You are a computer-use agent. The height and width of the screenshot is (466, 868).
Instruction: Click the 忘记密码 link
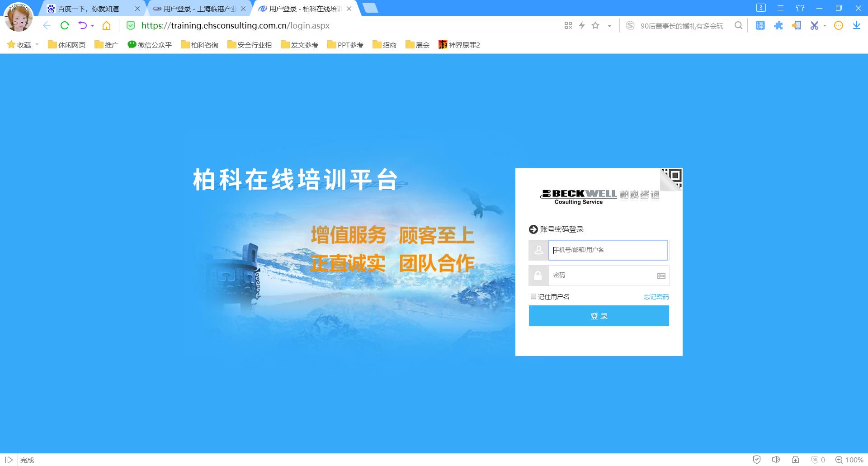tap(656, 297)
